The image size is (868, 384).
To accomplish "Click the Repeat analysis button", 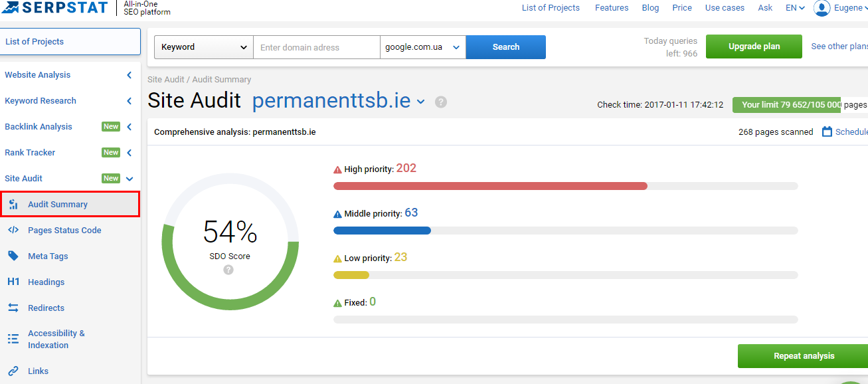I will (x=804, y=356).
